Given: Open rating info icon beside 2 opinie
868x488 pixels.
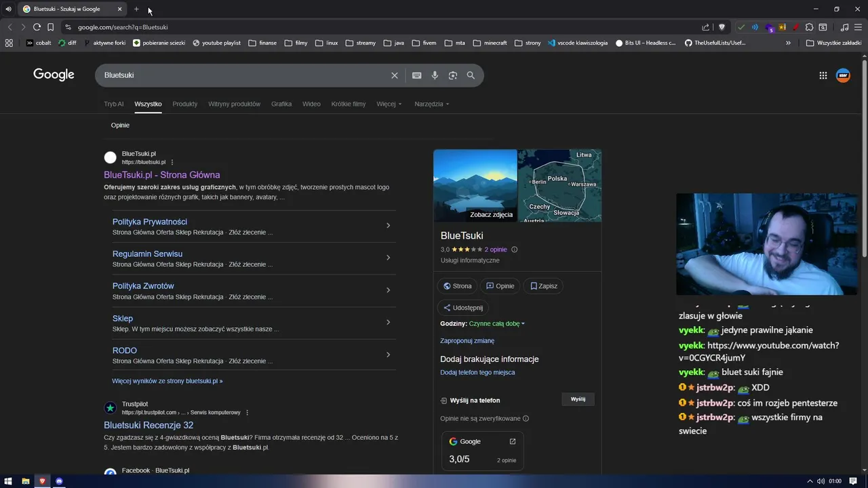Looking at the screenshot, I should (514, 249).
